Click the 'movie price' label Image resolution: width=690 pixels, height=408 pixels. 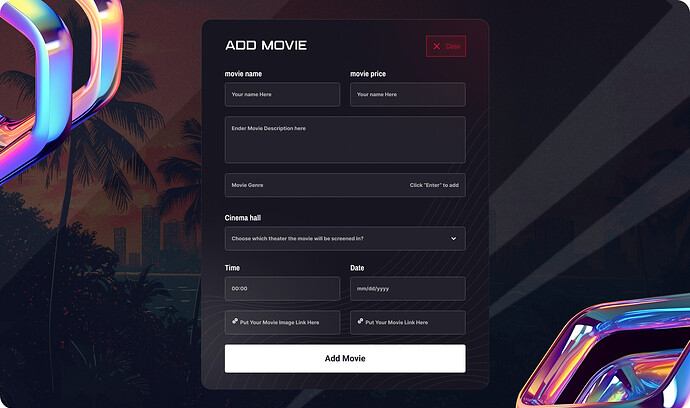(368, 74)
